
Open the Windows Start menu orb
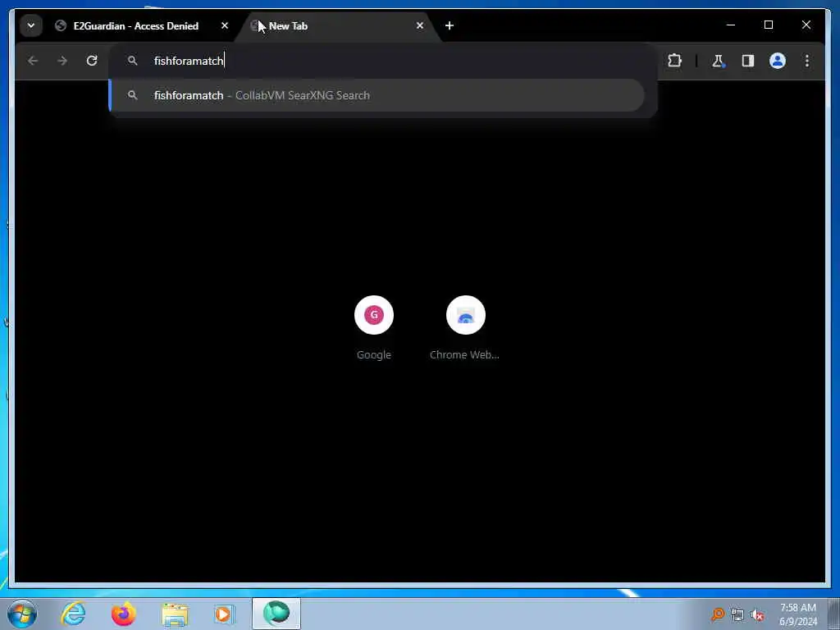tap(22, 614)
